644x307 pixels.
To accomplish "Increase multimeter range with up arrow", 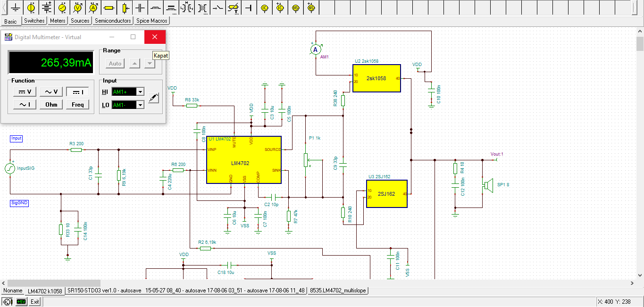I will pyautogui.click(x=134, y=64).
